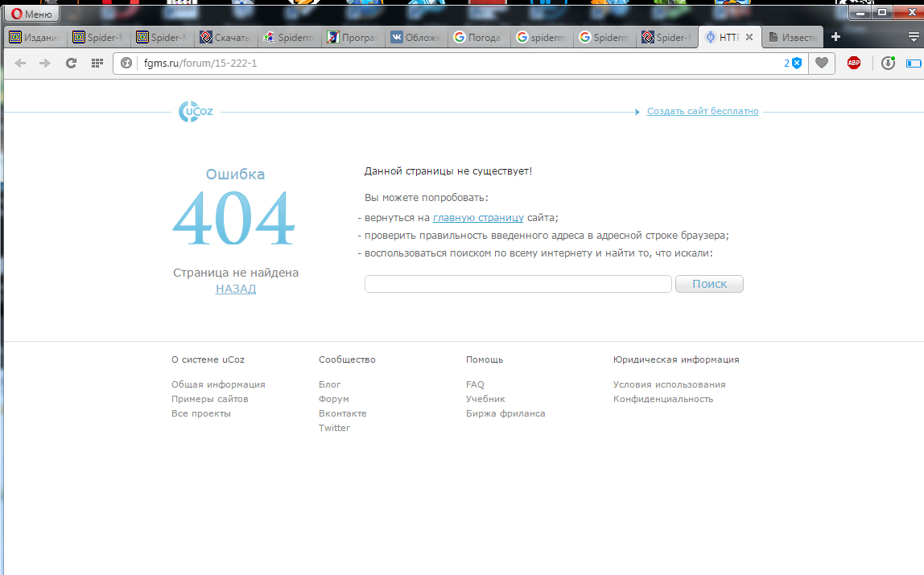Open Примеры сайтов footer link

coord(210,399)
